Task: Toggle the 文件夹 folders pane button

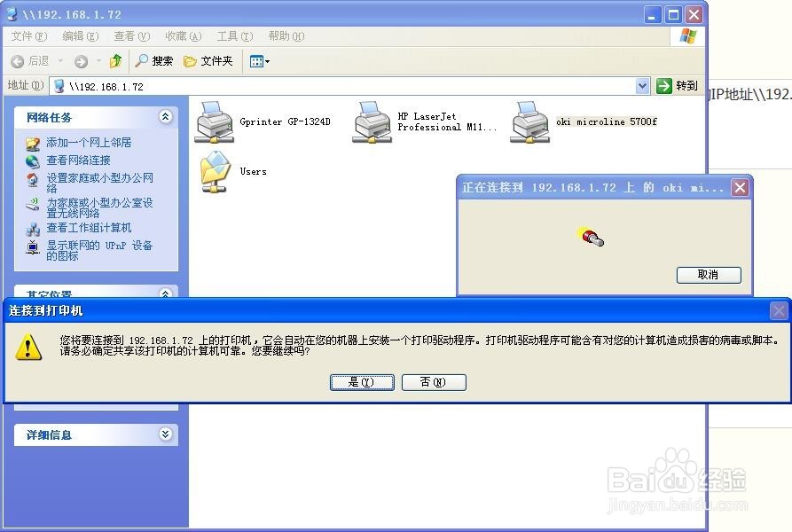Action: (208, 61)
